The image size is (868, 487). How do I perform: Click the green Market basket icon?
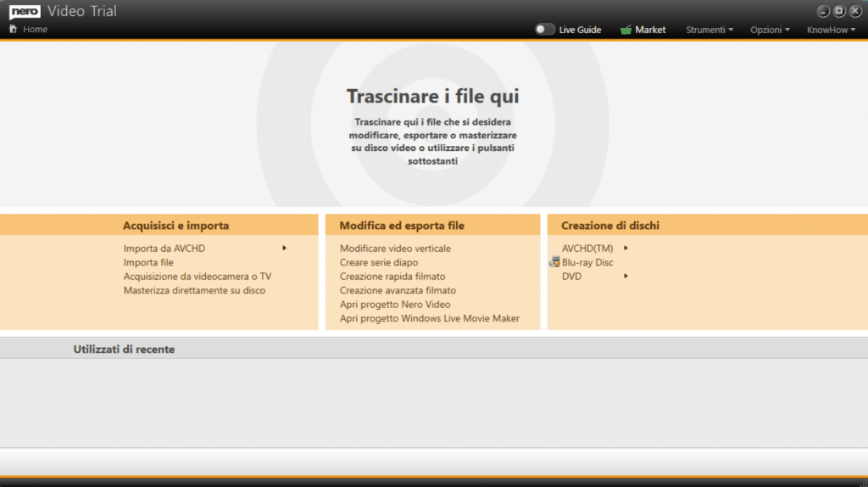626,30
